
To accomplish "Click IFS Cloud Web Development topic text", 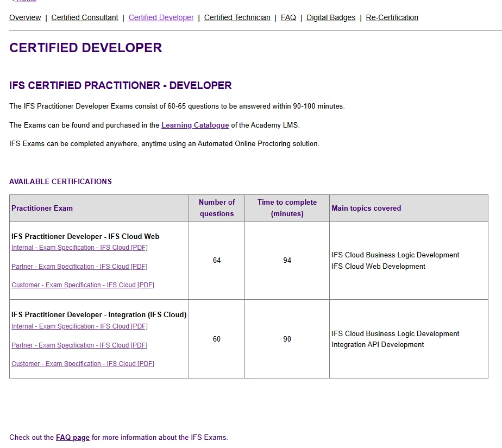I will coord(379,267).
